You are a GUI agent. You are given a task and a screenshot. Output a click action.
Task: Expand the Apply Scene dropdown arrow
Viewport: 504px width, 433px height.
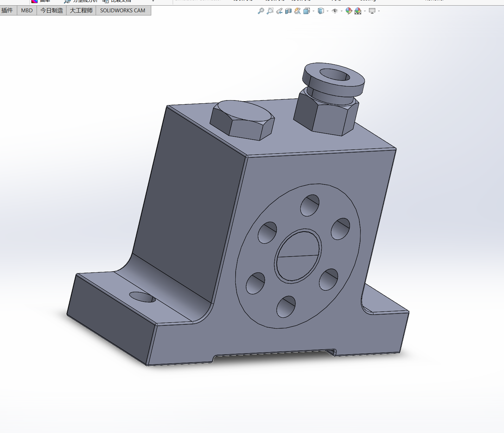coord(365,11)
